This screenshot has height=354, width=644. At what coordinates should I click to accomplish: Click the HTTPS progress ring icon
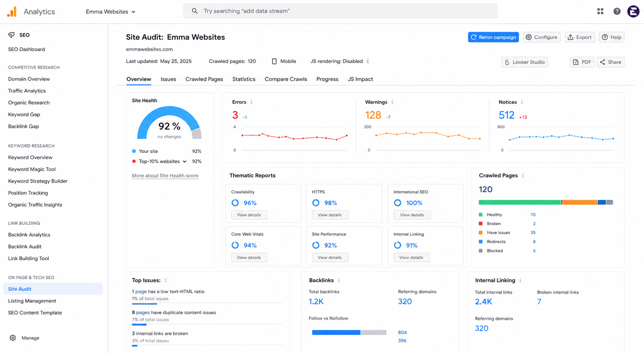tap(316, 203)
